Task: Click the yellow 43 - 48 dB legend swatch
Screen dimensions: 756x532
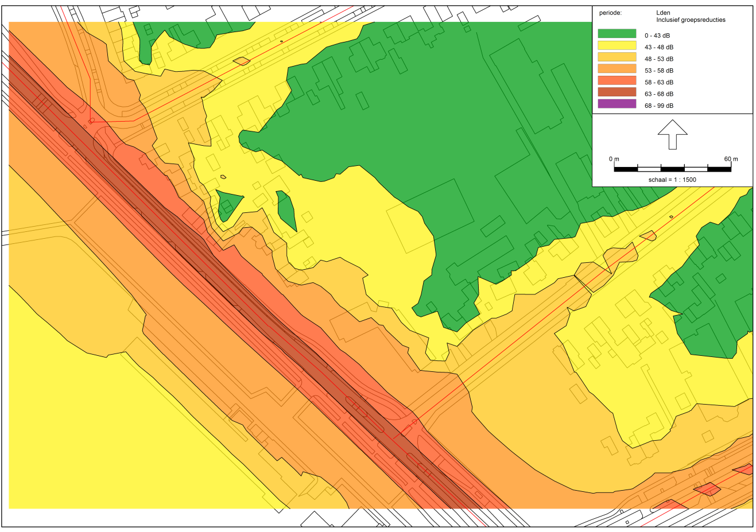Action: pos(617,45)
